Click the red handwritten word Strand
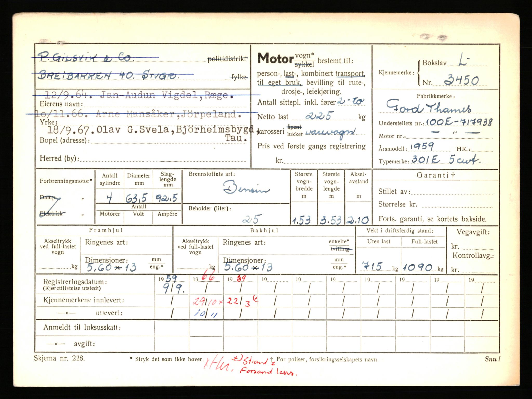The width and height of the screenshot is (532, 399). [x=255, y=361]
